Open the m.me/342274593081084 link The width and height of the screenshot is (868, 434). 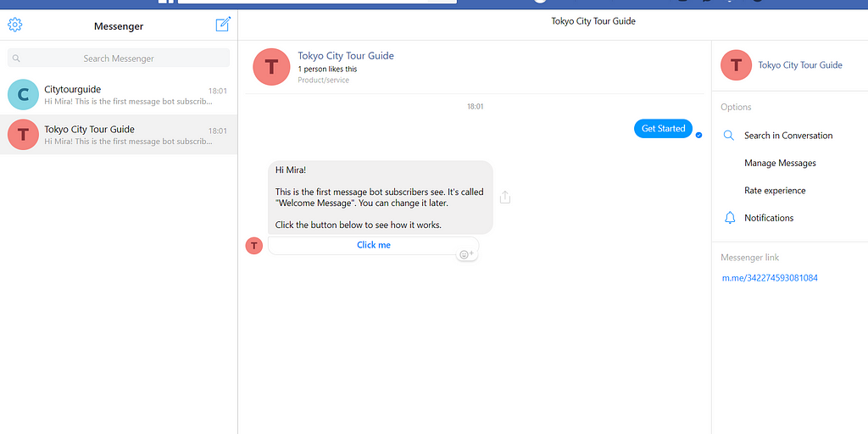point(770,278)
